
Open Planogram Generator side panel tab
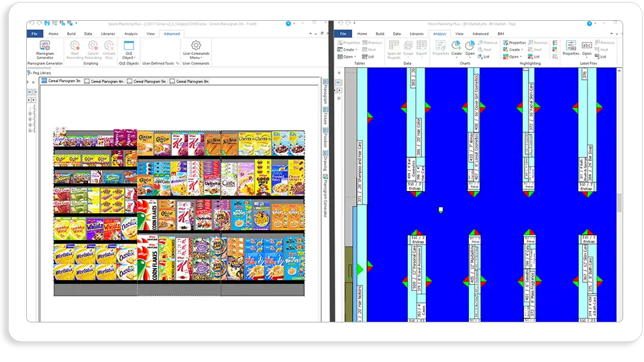tap(325, 196)
